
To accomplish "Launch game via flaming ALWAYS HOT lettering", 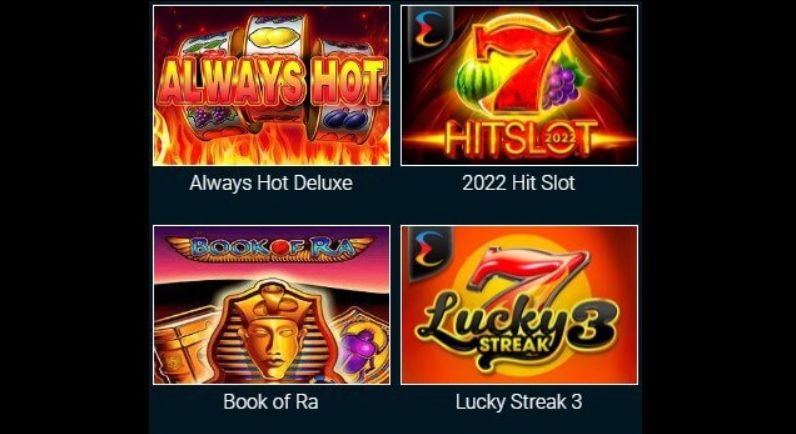I will 272,83.
